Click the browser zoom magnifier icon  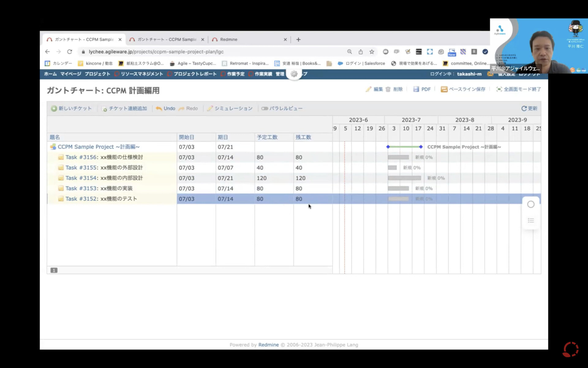coord(349,52)
